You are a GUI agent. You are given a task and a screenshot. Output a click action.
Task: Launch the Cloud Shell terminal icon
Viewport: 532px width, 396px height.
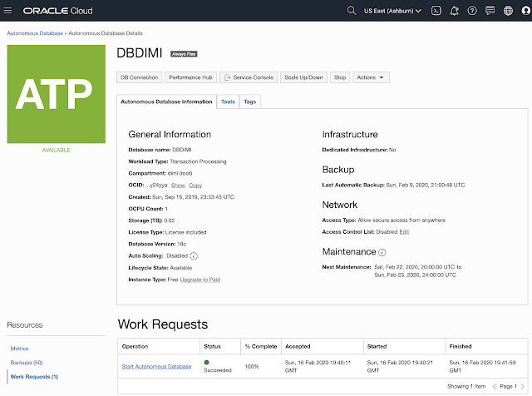436,11
